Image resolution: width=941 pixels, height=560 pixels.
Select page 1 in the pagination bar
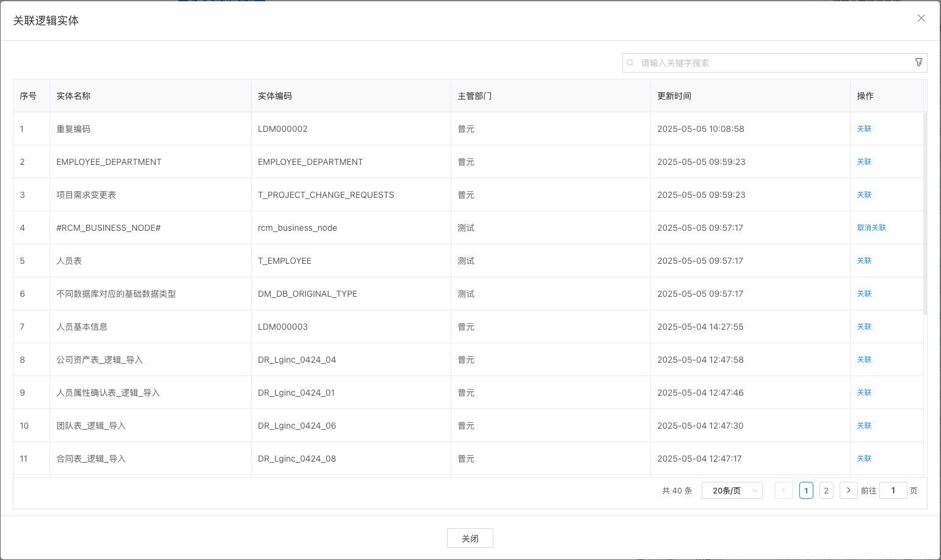tap(806, 490)
